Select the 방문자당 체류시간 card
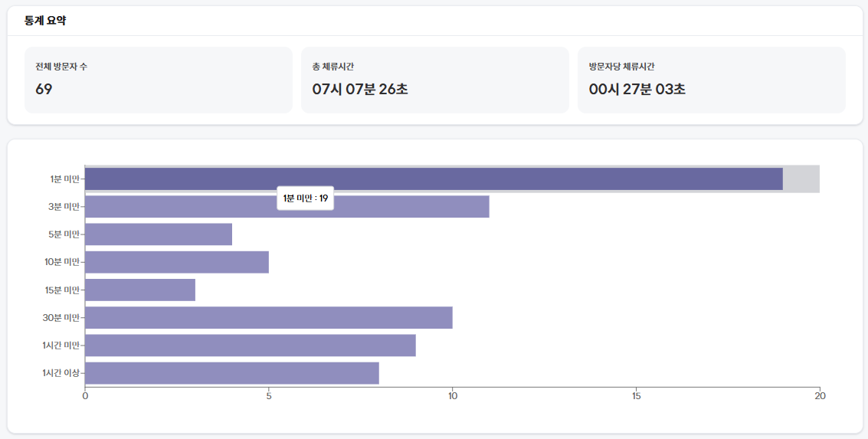Image resolution: width=868 pixels, height=439 pixels. pyautogui.click(x=711, y=80)
